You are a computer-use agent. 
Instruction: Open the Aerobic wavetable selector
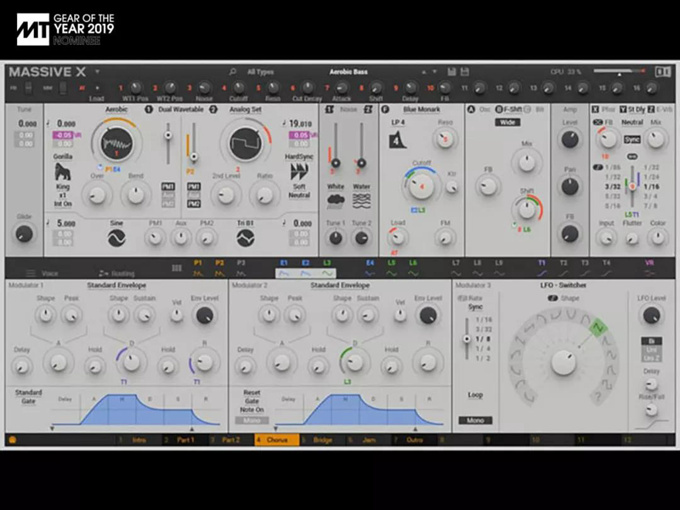pos(116,109)
